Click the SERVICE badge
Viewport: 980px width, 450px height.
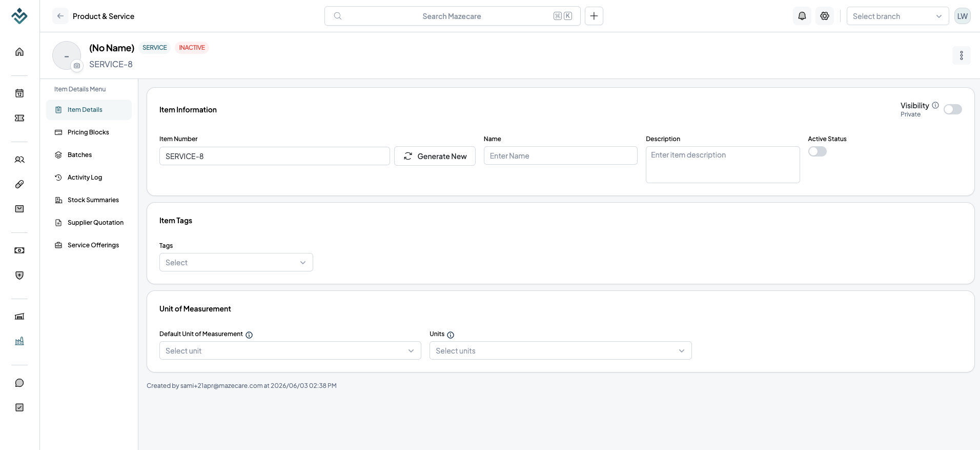(x=155, y=48)
